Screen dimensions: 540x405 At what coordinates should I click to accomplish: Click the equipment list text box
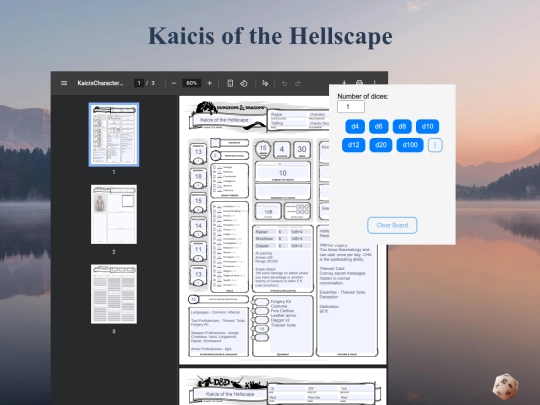[291, 325]
